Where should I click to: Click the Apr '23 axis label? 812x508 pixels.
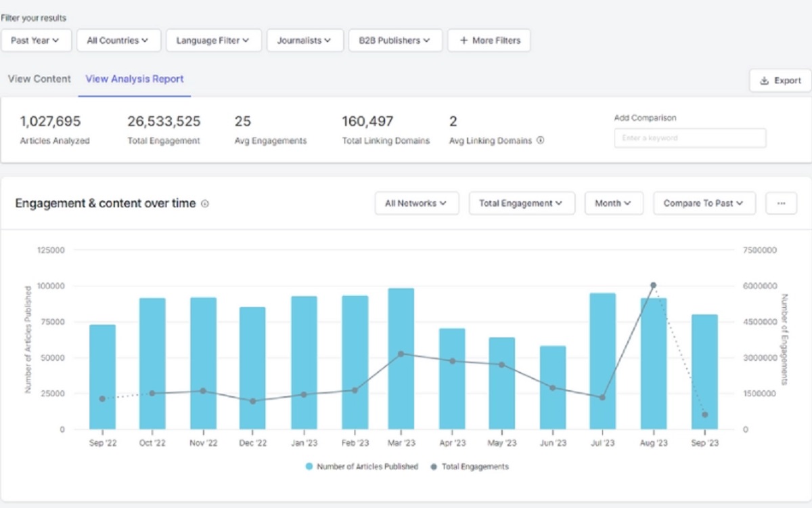click(452, 443)
